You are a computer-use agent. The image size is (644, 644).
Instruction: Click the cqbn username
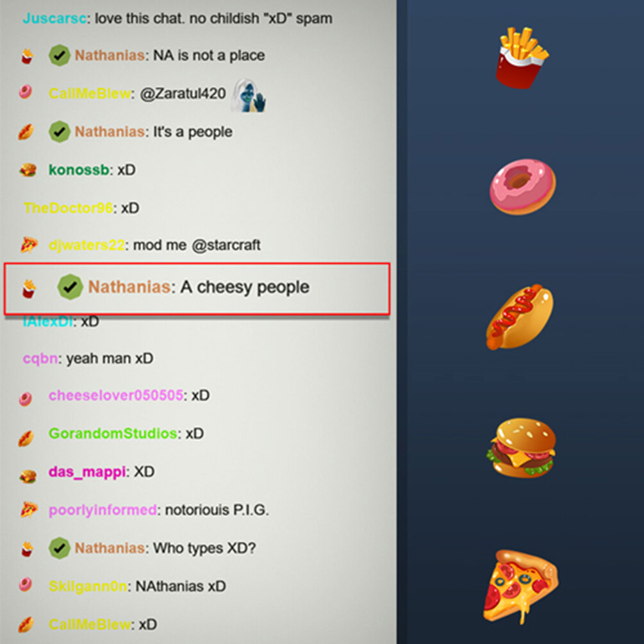(40, 359)
